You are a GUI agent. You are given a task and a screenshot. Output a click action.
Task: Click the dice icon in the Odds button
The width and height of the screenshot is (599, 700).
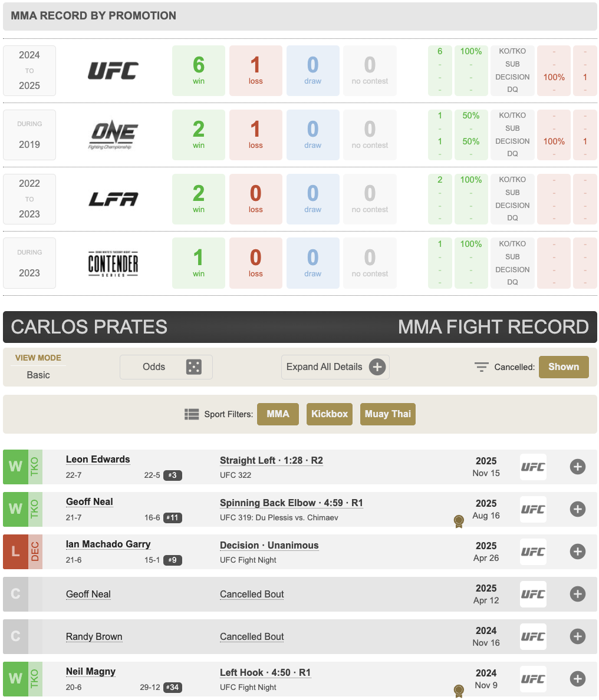click(193, 367)
